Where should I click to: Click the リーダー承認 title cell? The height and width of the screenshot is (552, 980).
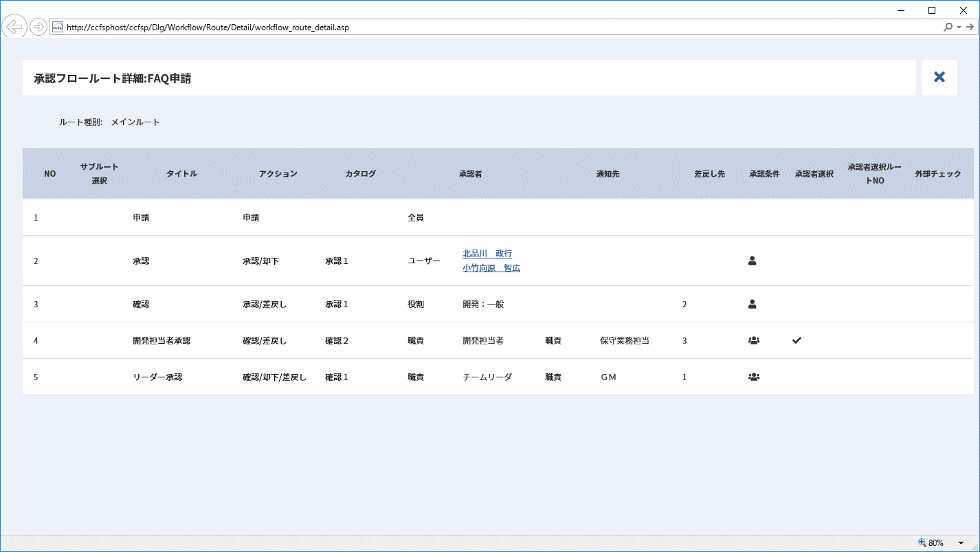click(x=157, y=377)
